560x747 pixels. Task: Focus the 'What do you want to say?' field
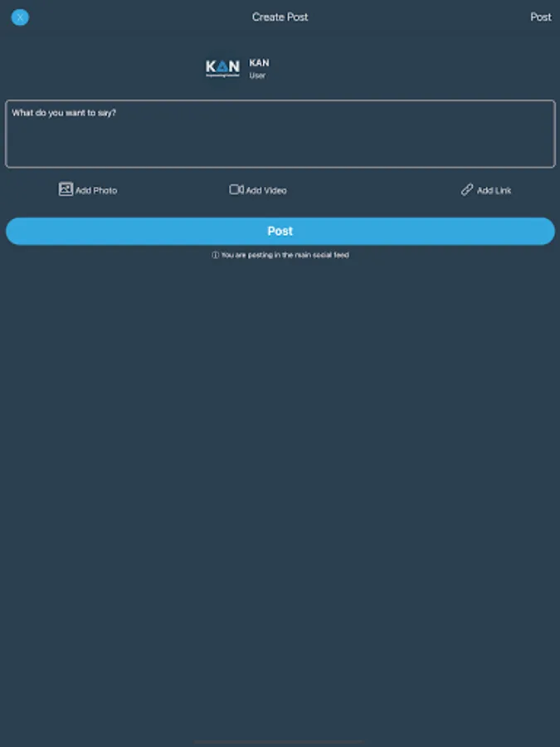tap(280, 134)
